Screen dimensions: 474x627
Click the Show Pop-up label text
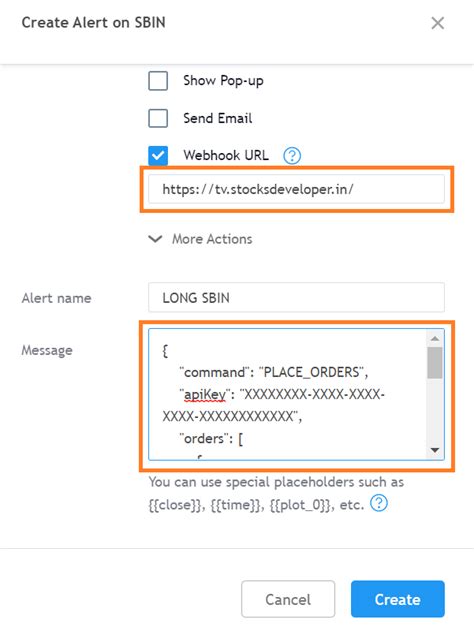(x=223, y=81)
